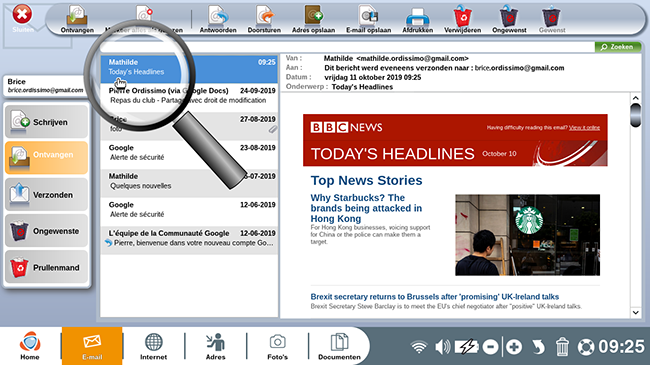The height and width of the screenshot is (365, 650).
Task: Open the Google email from 23-08-2019
Action: (189, 155)
